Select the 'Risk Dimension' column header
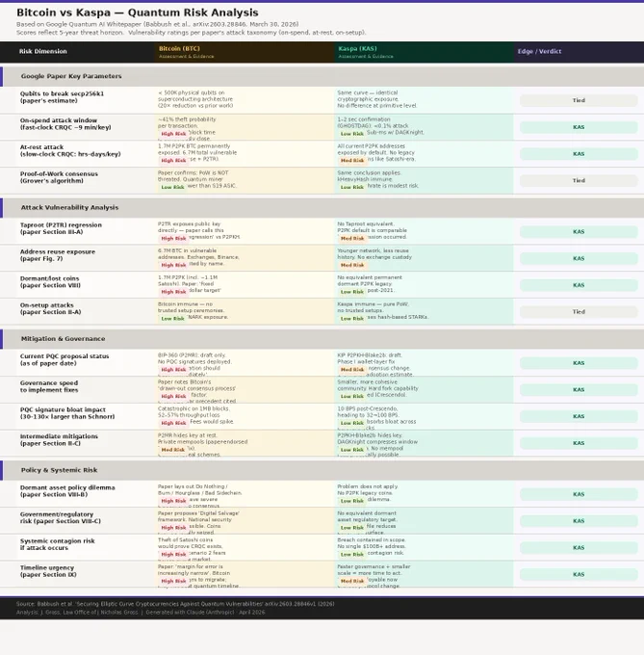Screen dimensions: 644x655 43,51
